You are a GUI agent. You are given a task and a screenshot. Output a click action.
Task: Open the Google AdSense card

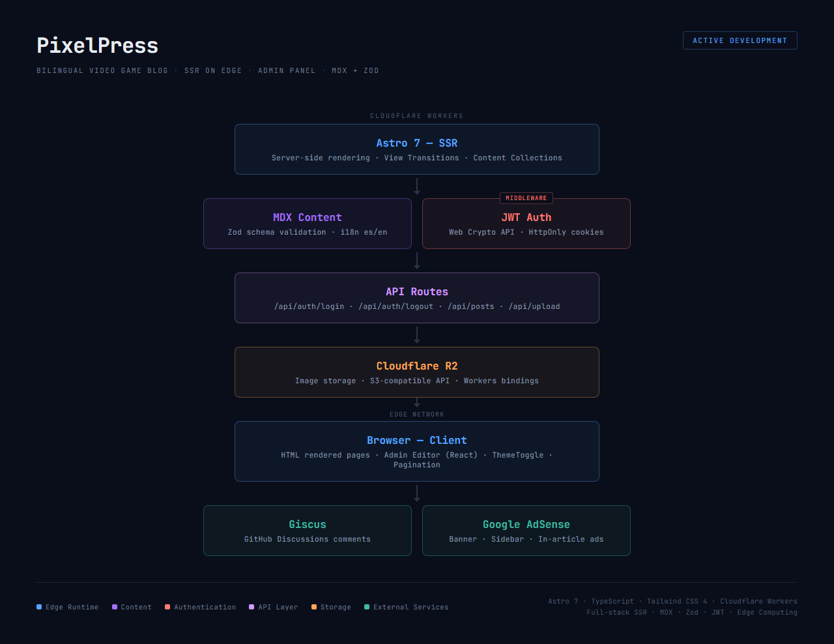pyautogui.click(x=526, y=531)
